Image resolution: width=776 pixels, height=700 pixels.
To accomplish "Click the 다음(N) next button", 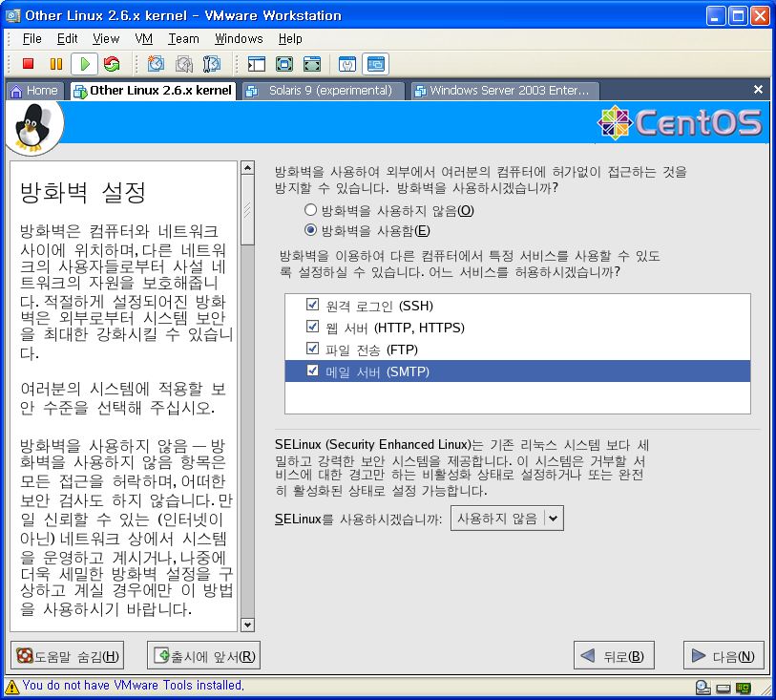I will (723, 656).
